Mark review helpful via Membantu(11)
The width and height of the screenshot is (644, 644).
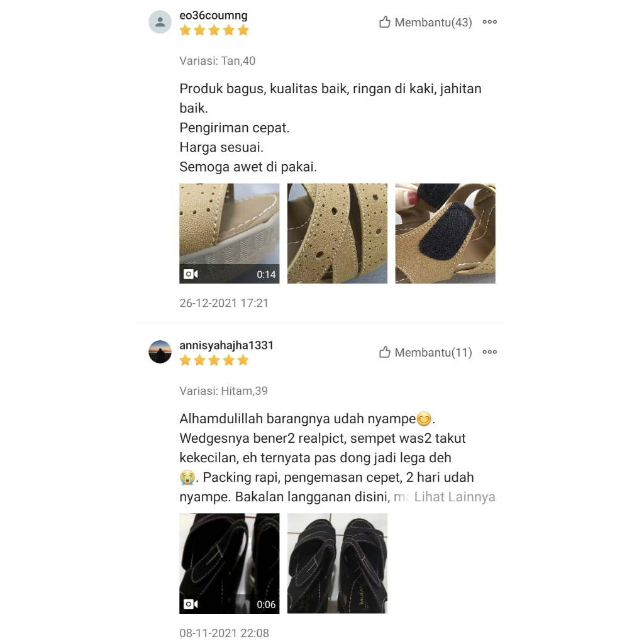(433, 352)
